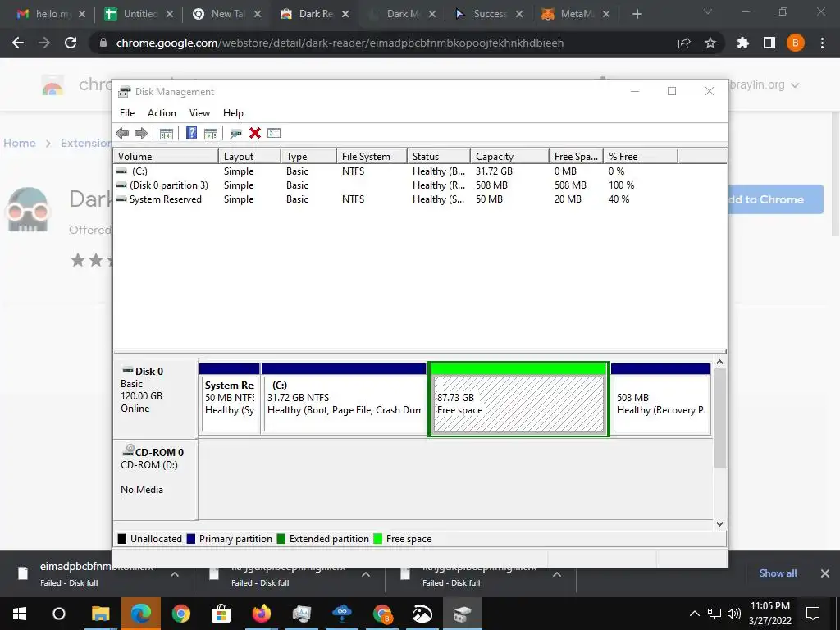Select the (C:) 31.72 GB partition block
The width and height of the screenshot is (840, 630).
[x=344, y=399]
